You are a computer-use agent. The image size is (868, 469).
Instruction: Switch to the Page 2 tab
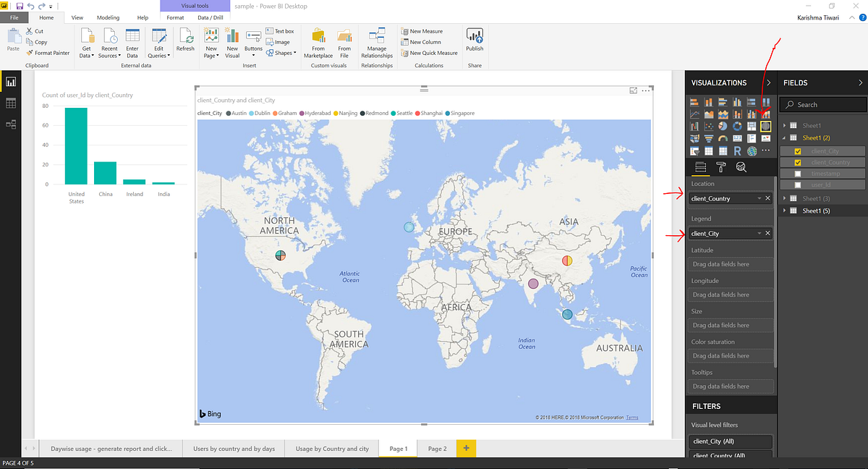click(x=437, y=448)
